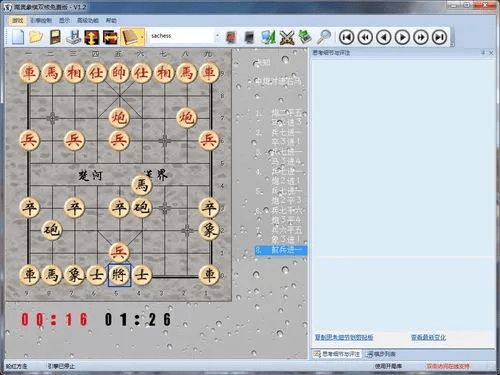
Task: Open the sachess engine combo box
Action: point(185,36)
